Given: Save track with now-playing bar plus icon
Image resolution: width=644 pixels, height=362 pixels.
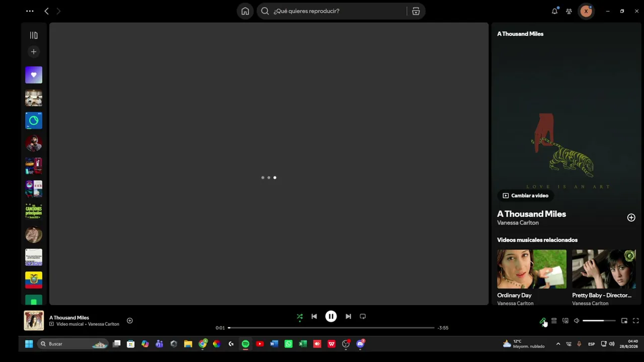Looking at the screenshot, I should (130, 321).
